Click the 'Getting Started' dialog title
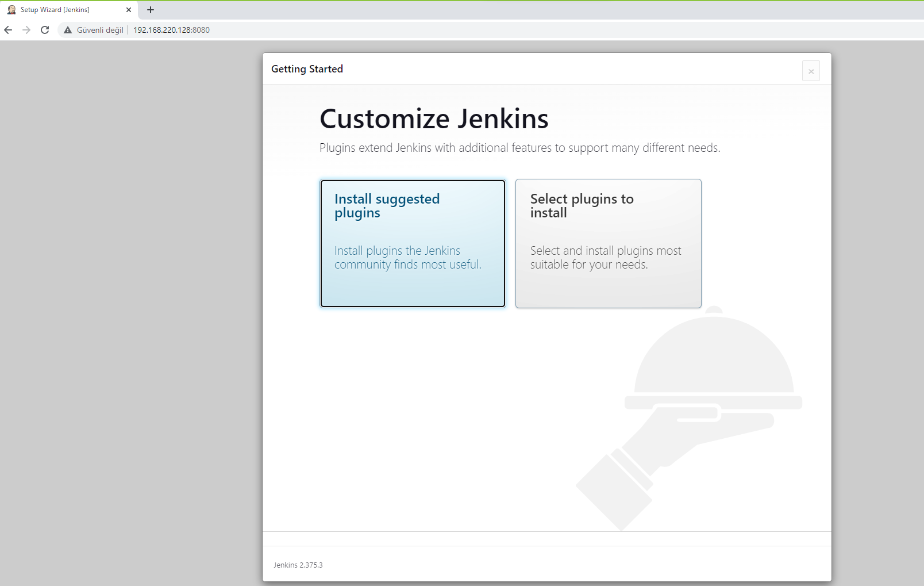This screenshot has height=586, width=924. pyautogui.click(x=307, y=69)
